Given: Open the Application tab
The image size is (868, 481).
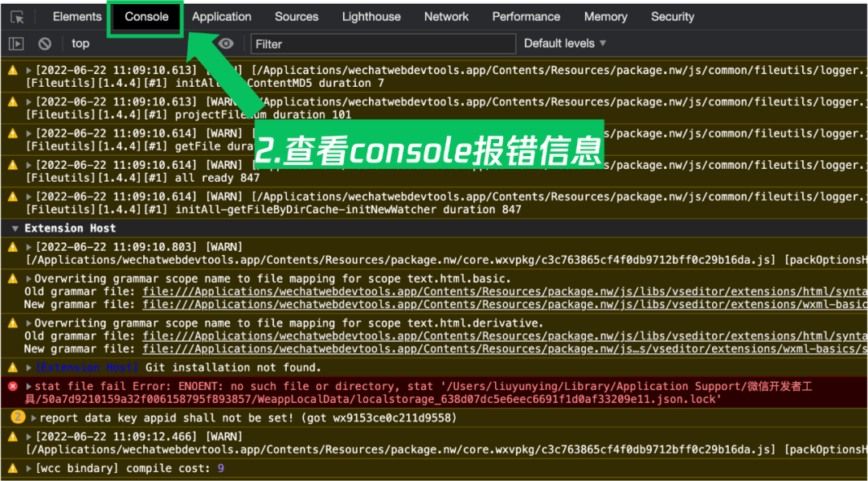Looking at the screenshot, I should (222, 17).
